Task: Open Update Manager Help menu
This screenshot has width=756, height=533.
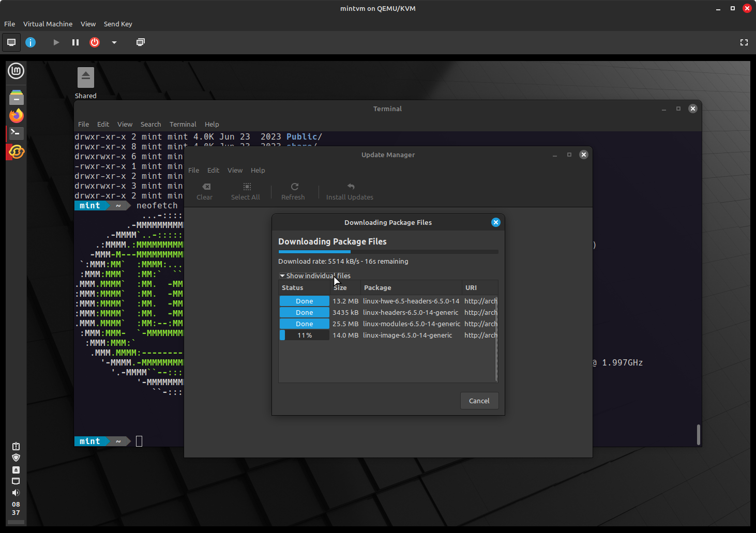Action: coord(258,170)
